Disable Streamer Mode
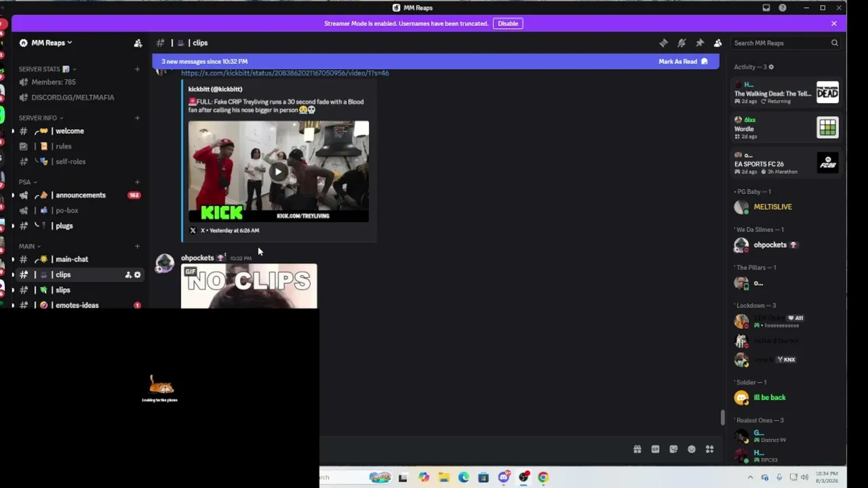This screenshot has width=868, height=488. tap(508, 24)
